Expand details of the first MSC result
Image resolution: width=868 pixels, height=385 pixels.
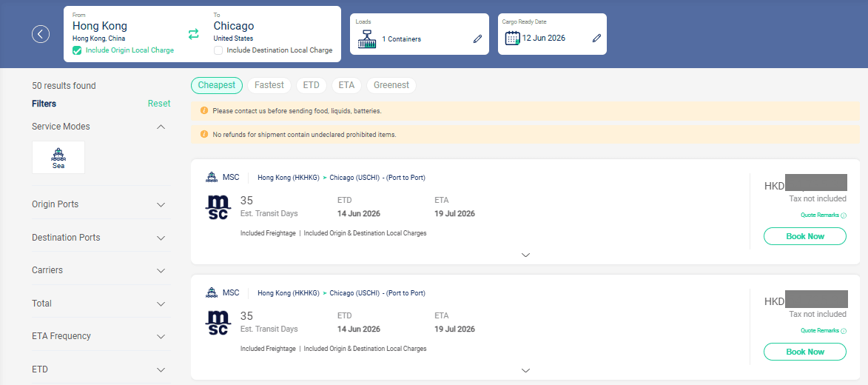[526, 255]
